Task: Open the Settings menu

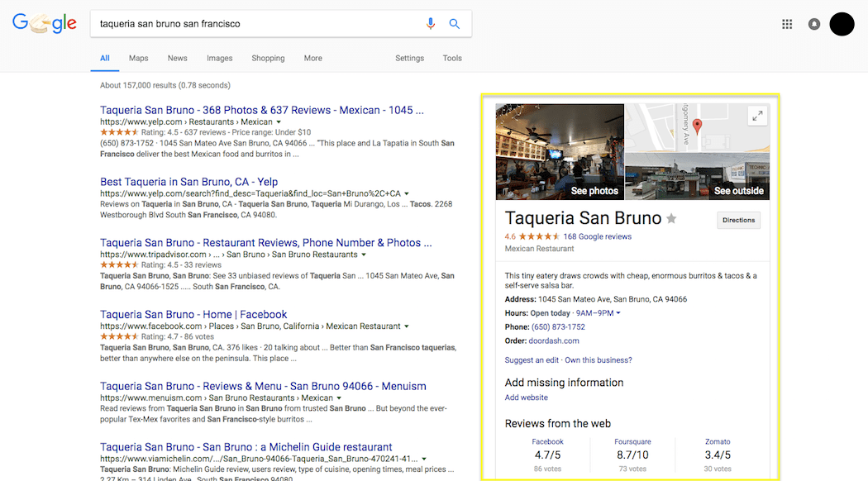Action: coord(409,58)
